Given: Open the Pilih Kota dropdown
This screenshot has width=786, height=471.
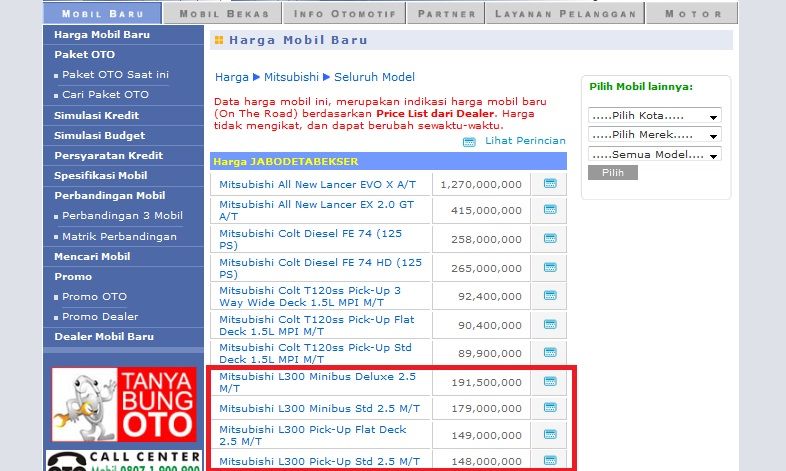Looking at the screenshot, I should point(655,115).
